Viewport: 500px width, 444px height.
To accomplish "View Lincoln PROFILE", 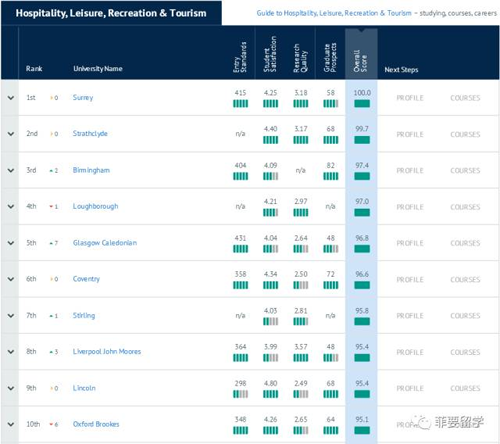I will point(410,388).
